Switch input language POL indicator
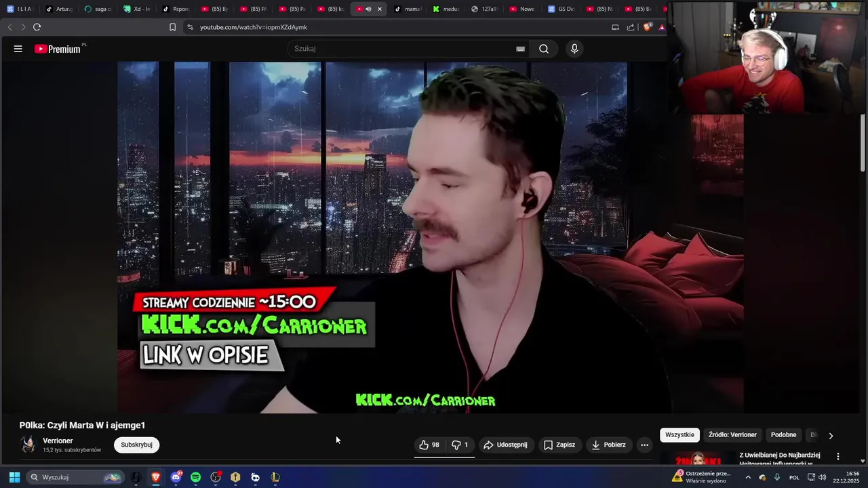The image size is (868, 488). click(x=794, y=477)
